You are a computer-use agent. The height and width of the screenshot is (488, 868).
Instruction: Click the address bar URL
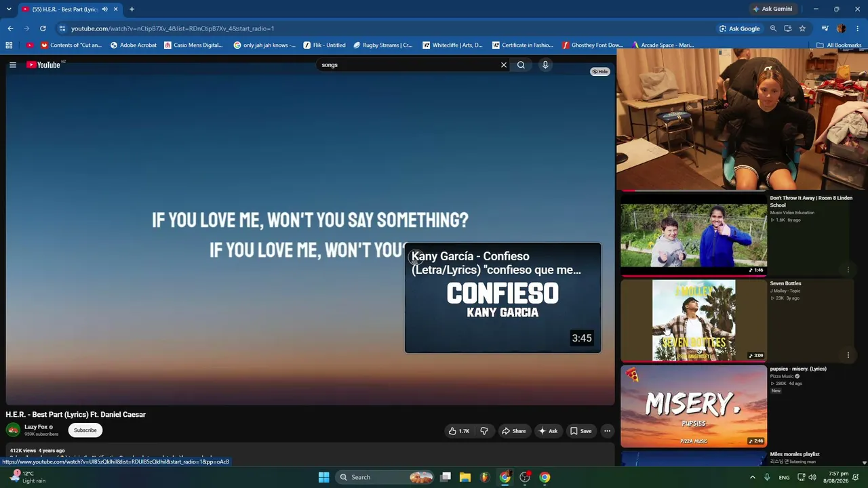173,28
